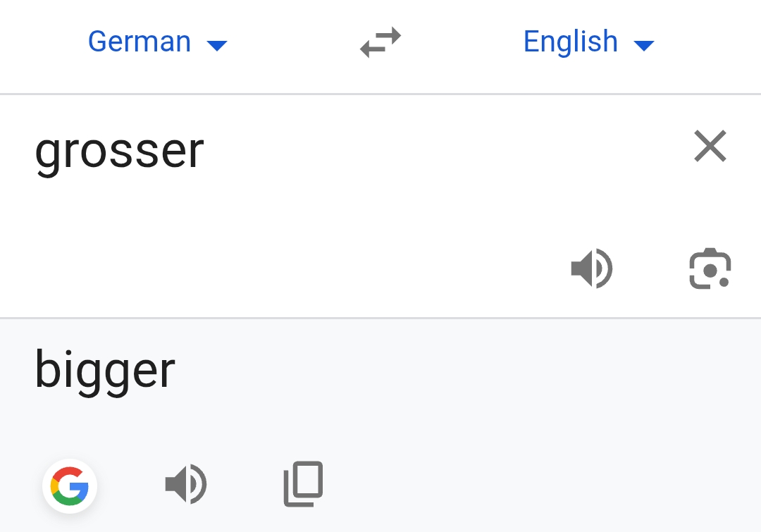Select the translated word 'bigger'
Viewport: 761px width, 532px height.
105,371
